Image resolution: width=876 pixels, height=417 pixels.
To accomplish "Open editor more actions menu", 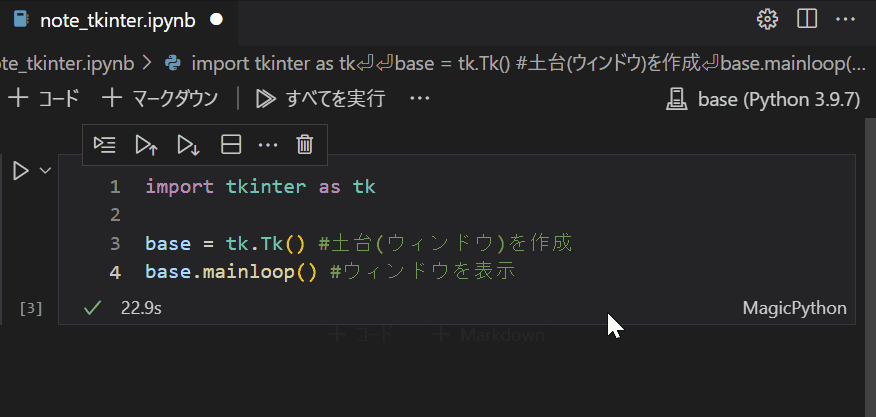I will pos(845,19).
